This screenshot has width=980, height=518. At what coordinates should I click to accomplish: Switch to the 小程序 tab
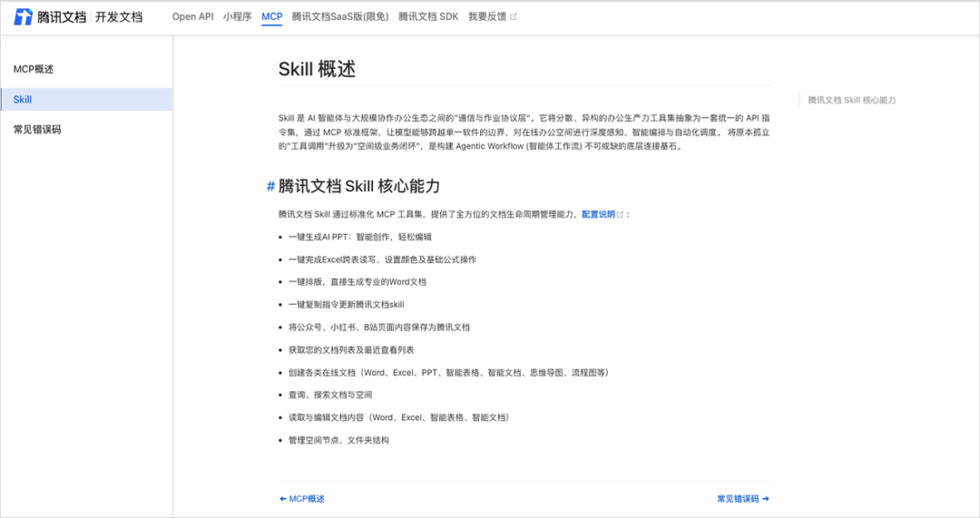pos(237,17)
